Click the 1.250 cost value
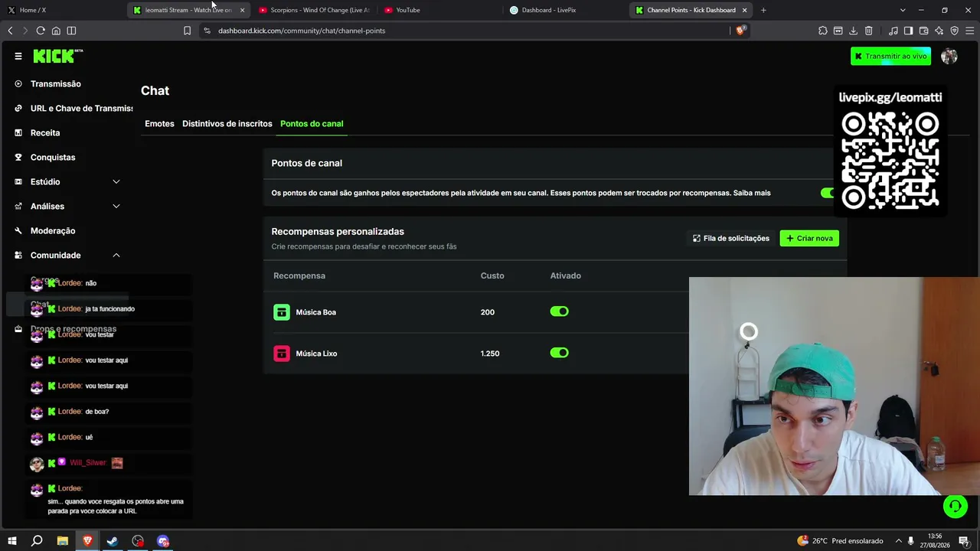 [x=490, y=354]
